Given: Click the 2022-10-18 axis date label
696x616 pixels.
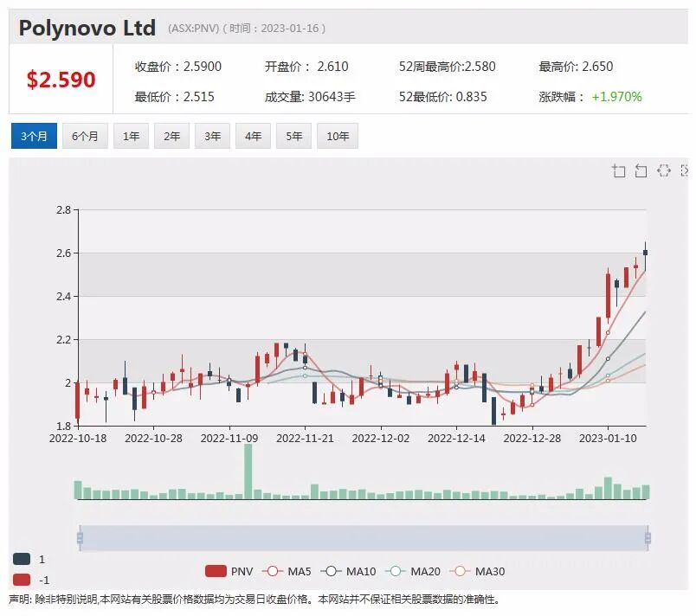Looking at the screenshot, I should (x=78, y=438).
